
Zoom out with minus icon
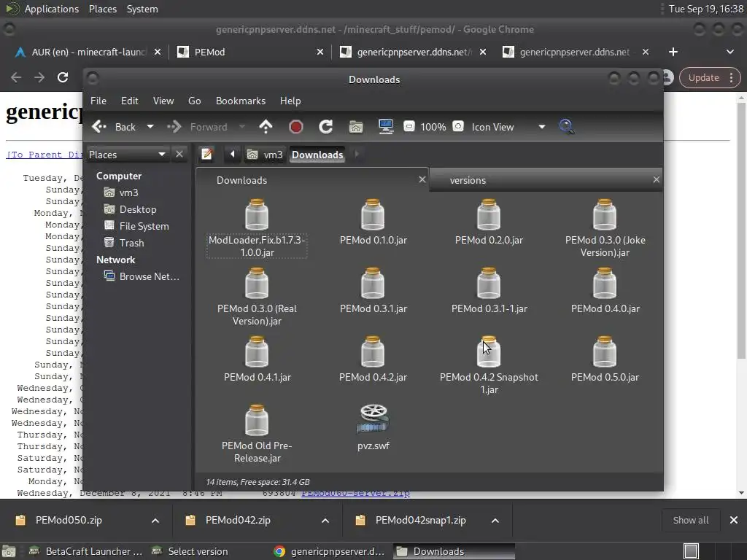pos(409,126)
